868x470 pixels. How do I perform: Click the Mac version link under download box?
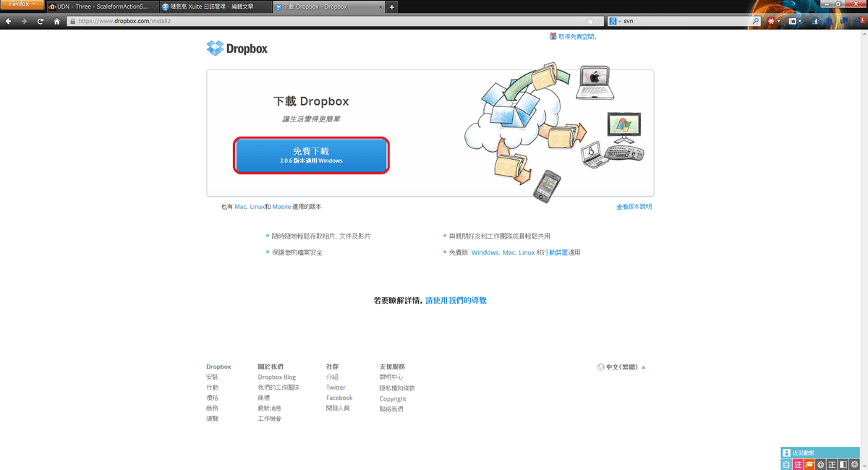coord(240,207)
